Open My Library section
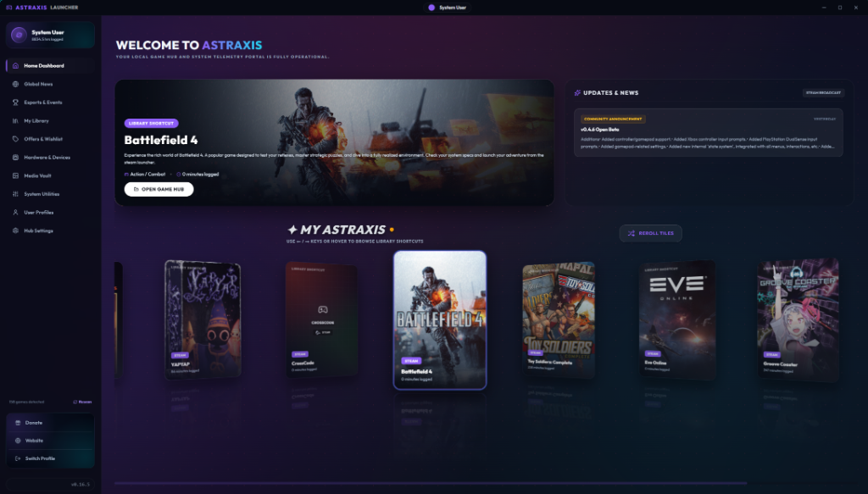This screenshot has width=868, height=494. 50,120
